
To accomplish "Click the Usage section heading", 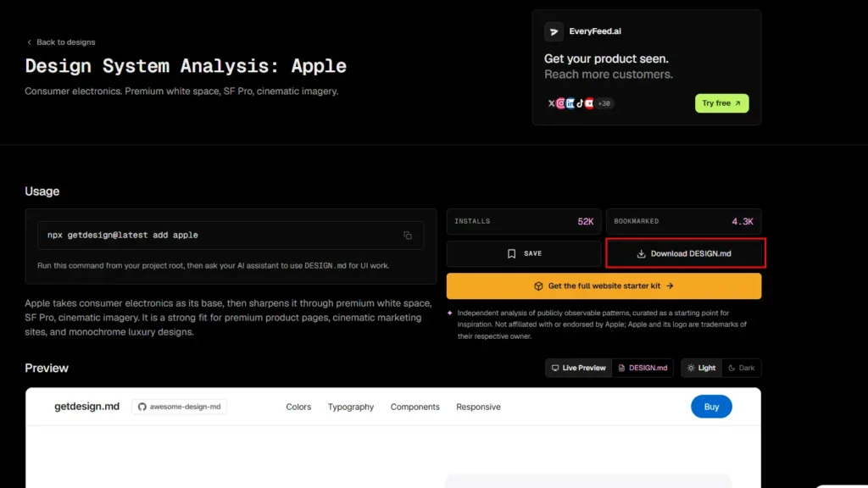I will click(42, 191).
